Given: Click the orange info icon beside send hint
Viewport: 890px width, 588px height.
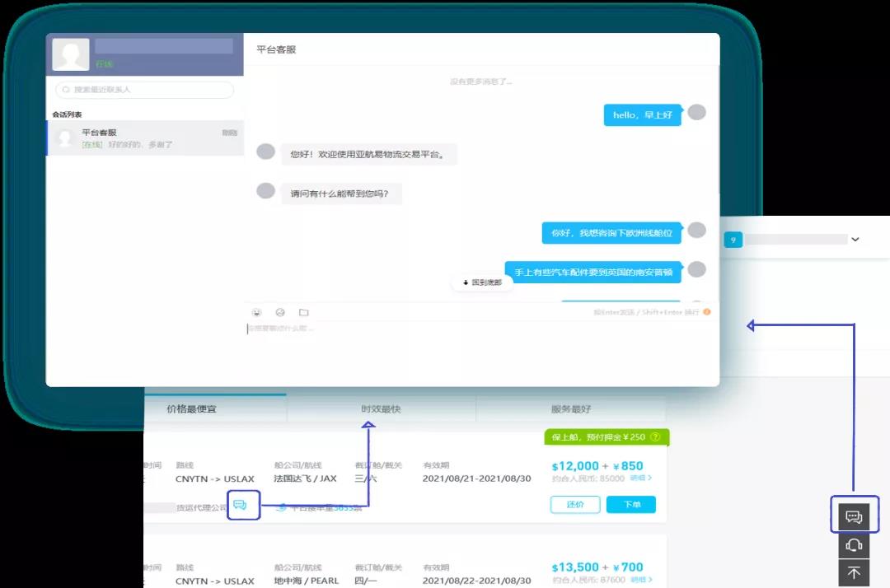Looking at the screenshot, I should (x=706, y=312).
